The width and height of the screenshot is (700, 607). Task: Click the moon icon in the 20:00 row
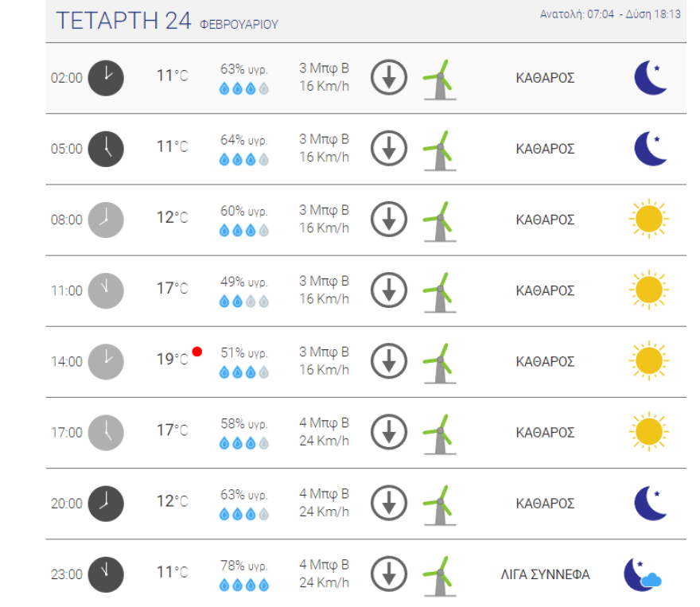pos(650,504)
